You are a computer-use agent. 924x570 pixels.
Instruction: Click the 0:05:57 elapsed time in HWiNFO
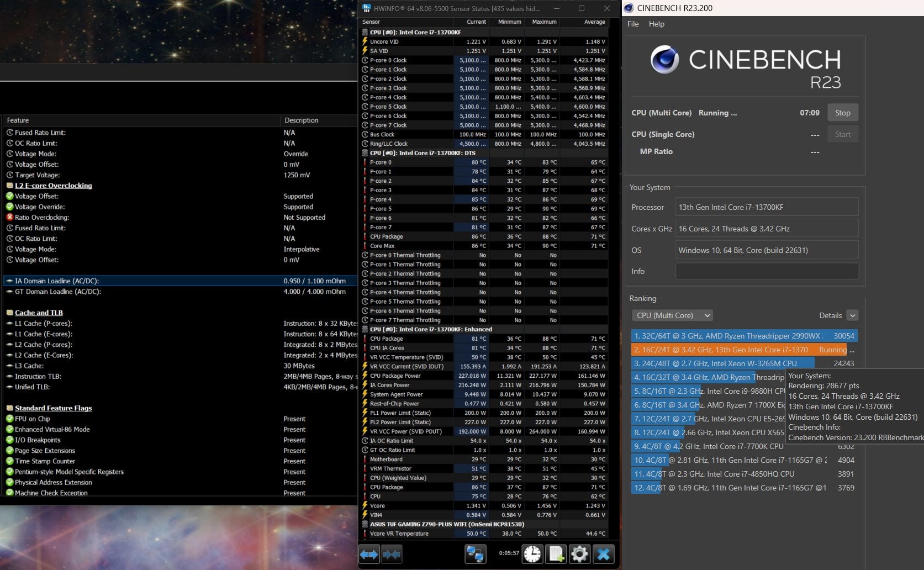click(x=509, y=553)
